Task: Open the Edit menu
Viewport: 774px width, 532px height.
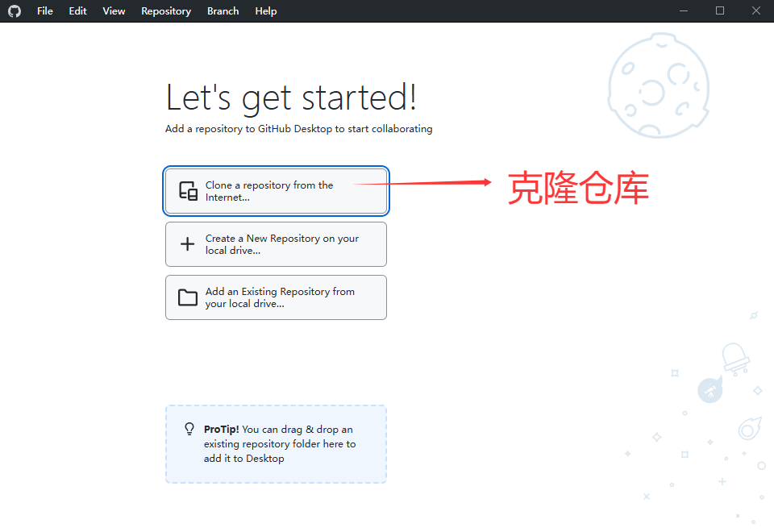Action: 77,11
